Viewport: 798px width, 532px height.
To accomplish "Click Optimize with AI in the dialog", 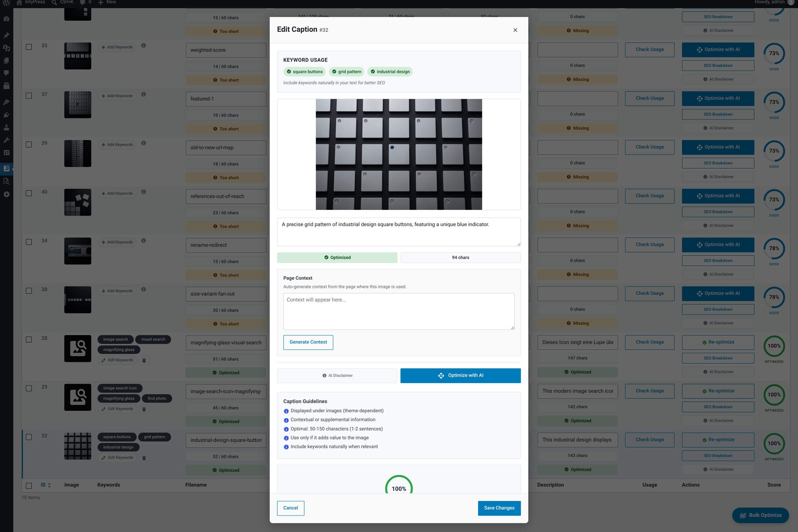I will (461, 375).
